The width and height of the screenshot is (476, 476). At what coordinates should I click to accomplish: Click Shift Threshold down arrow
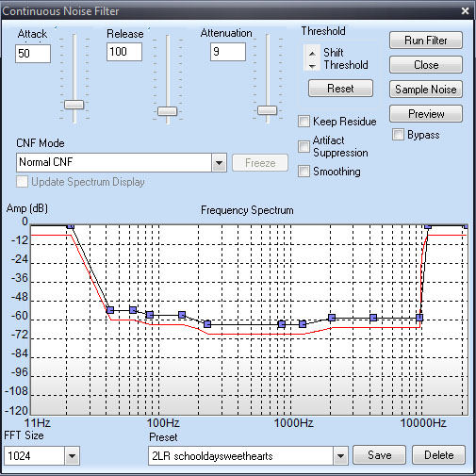[312, 66]
